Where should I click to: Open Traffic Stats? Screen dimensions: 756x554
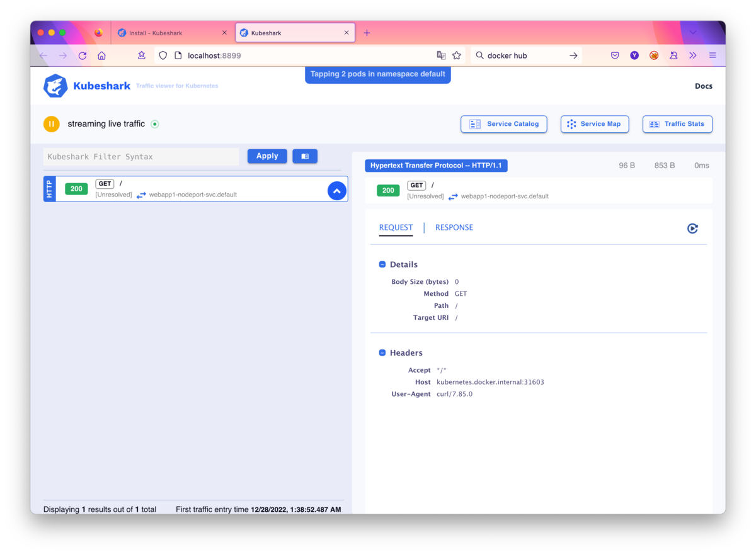pos(677,124)
